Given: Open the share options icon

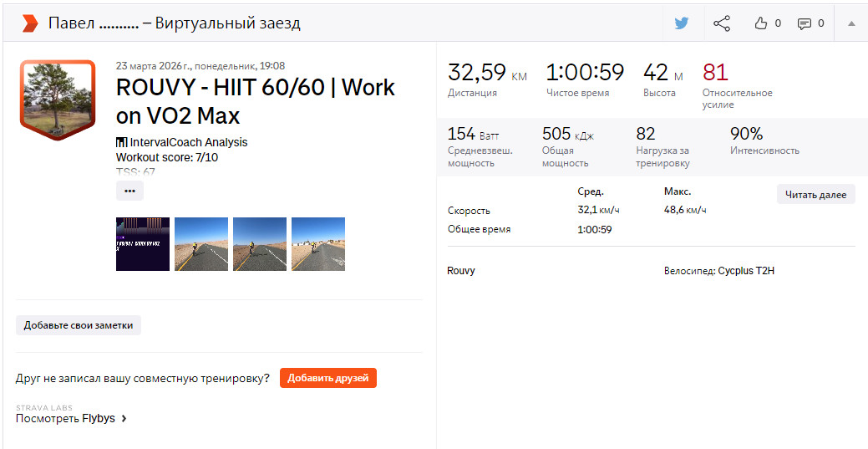Looking at the screenshot, I should (x=721, y=23).
